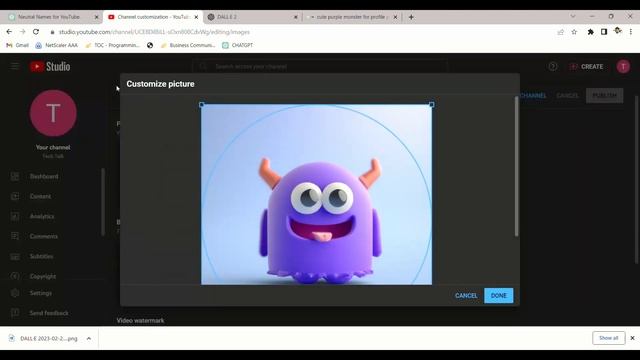Click the Send feedback sidebar icon
The height and width of the screenshot is (360, 640).
coord(15,313)
